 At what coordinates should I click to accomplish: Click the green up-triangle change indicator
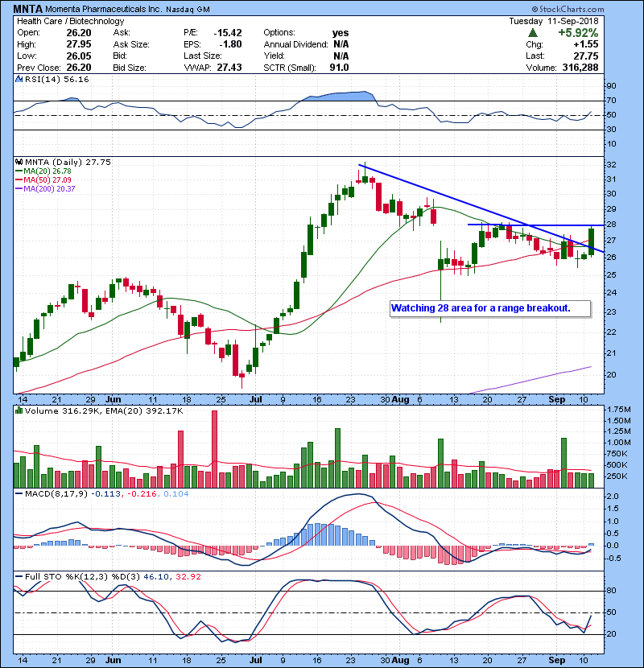532,33
